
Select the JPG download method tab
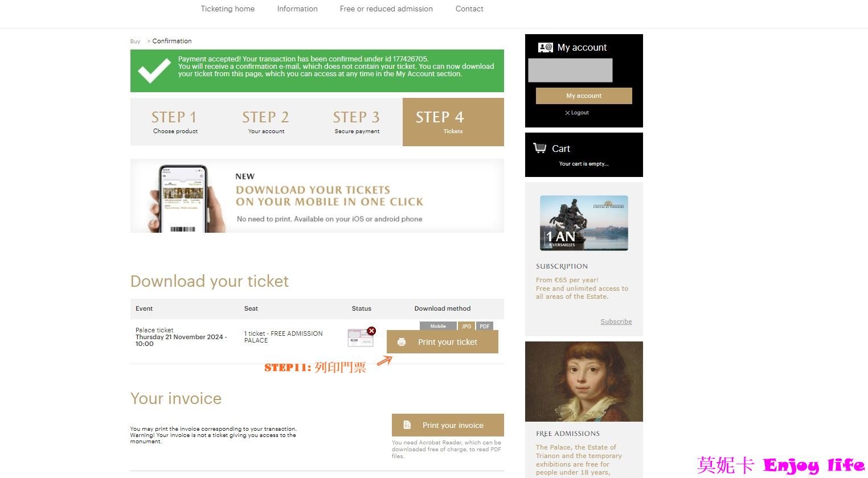click(466, 326)
